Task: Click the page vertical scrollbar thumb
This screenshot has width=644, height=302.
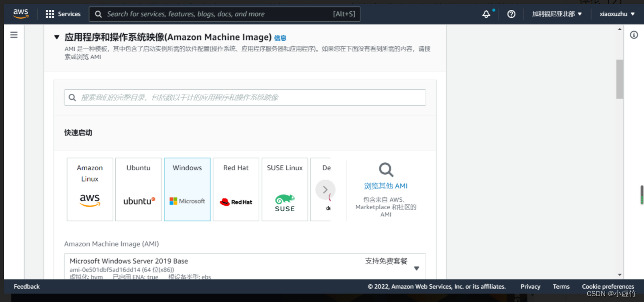Action: (x=620, y=79)
